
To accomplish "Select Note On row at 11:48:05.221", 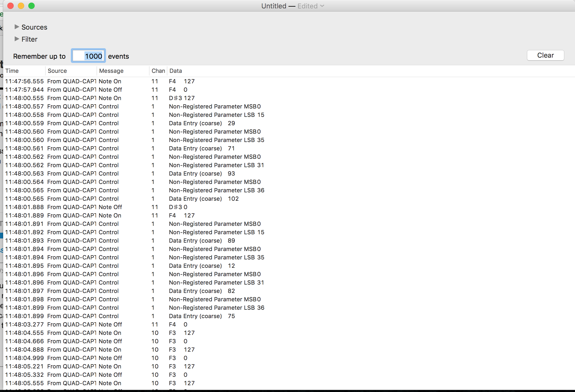I will click(289, 366).
